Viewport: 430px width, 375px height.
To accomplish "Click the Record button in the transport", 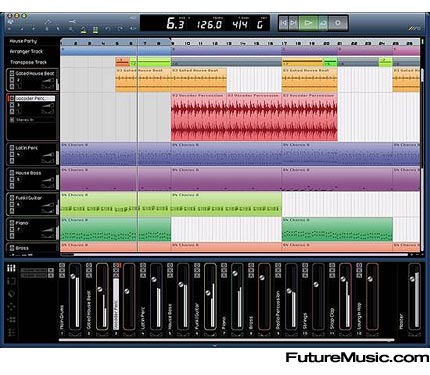I will coord(338,23).
